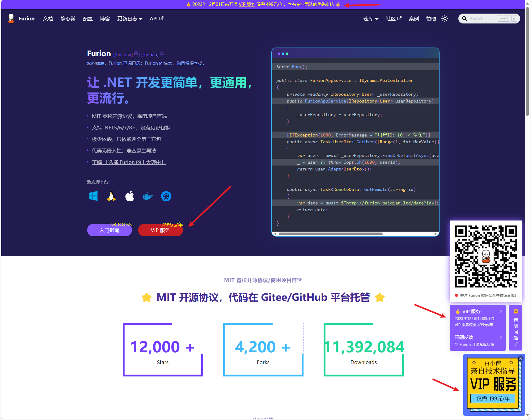531x420 pixels.
Task: Expand the 更新日志 dropdown menu
Action: point(130,19)
